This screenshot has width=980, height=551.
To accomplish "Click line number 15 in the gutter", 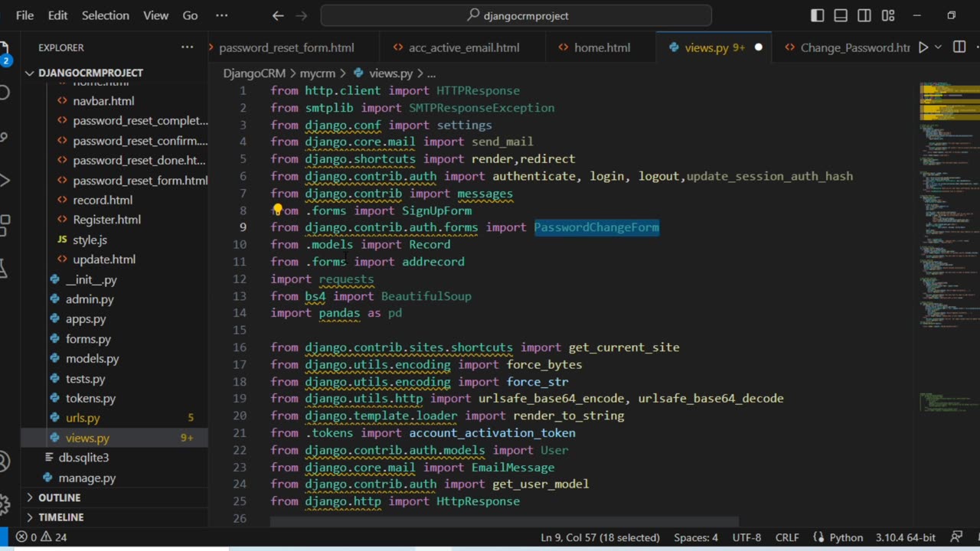I will pos(240,330).
